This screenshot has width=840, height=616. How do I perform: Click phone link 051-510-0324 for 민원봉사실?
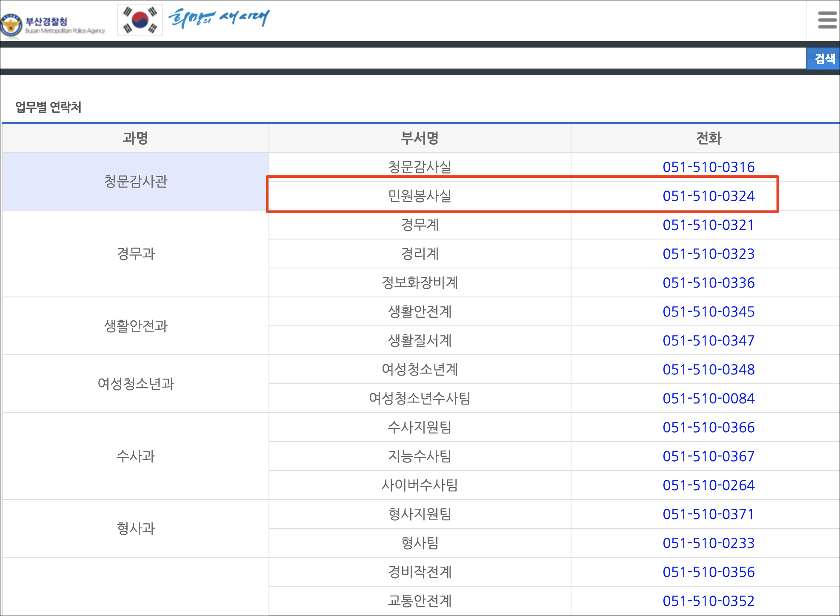708,196
